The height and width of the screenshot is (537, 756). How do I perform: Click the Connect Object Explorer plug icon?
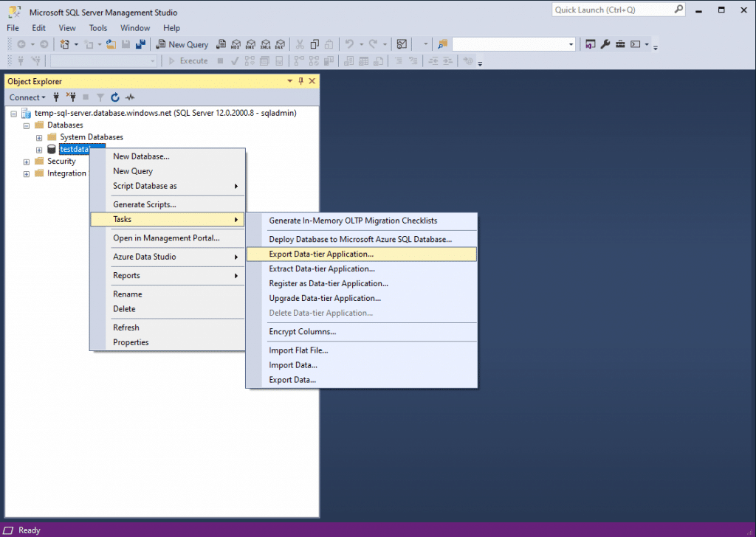pos(56,97)
